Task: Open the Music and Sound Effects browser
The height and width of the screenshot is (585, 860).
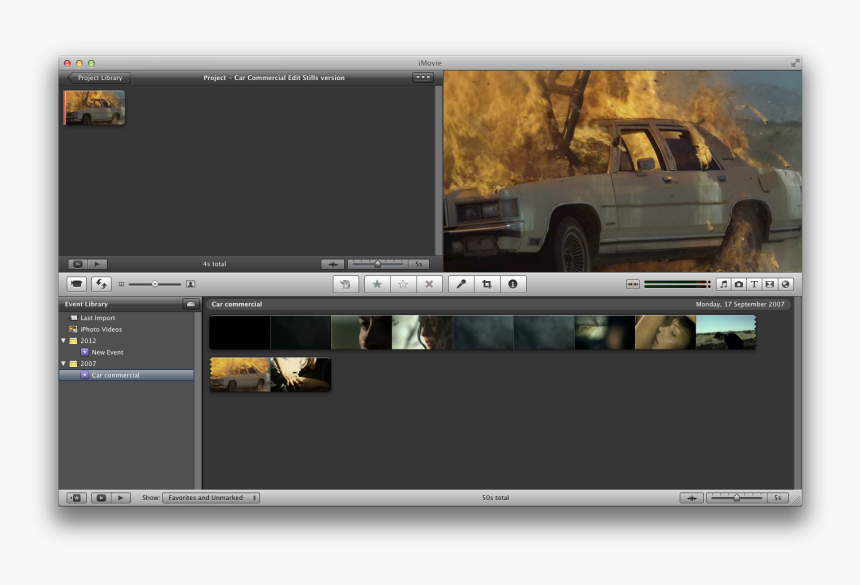Action: pos(723,284)
